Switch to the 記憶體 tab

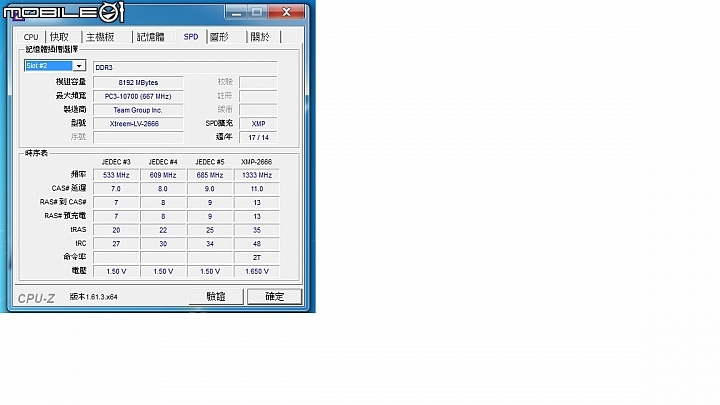point(151,37)
